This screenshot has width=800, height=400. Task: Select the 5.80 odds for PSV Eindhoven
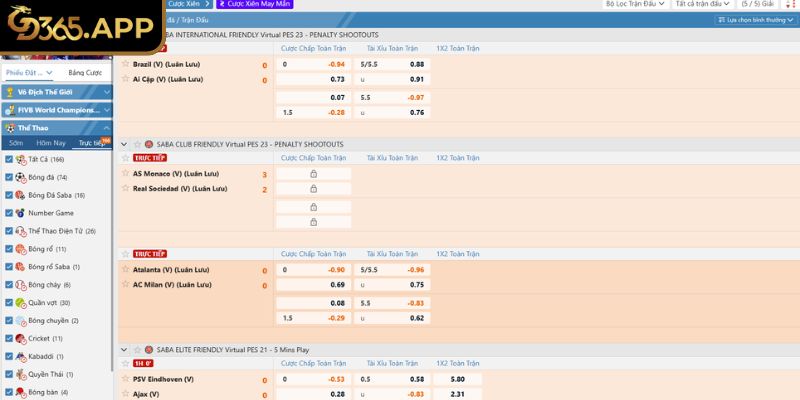pyautogui.click(x=458, y=379)
